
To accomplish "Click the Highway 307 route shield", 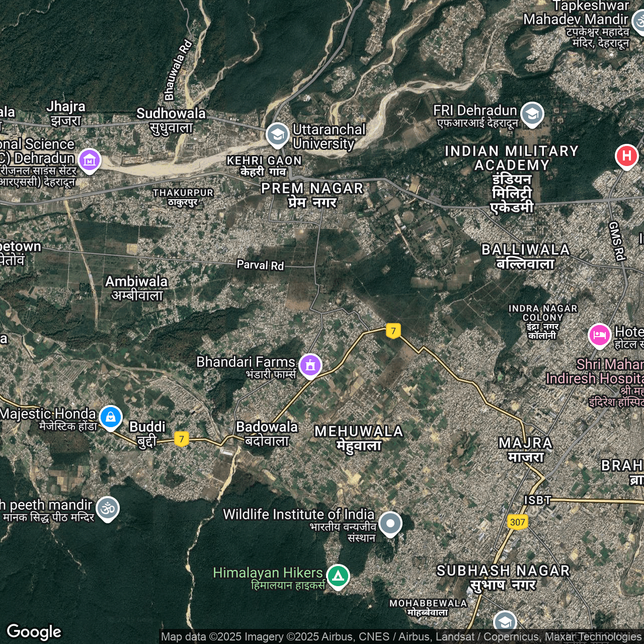I will coord(517,522).
